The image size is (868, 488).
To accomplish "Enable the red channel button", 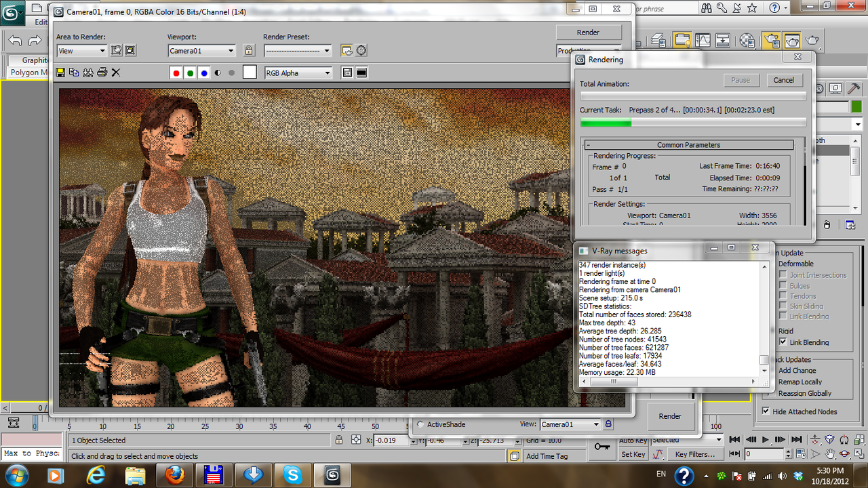I will point(176,73).
